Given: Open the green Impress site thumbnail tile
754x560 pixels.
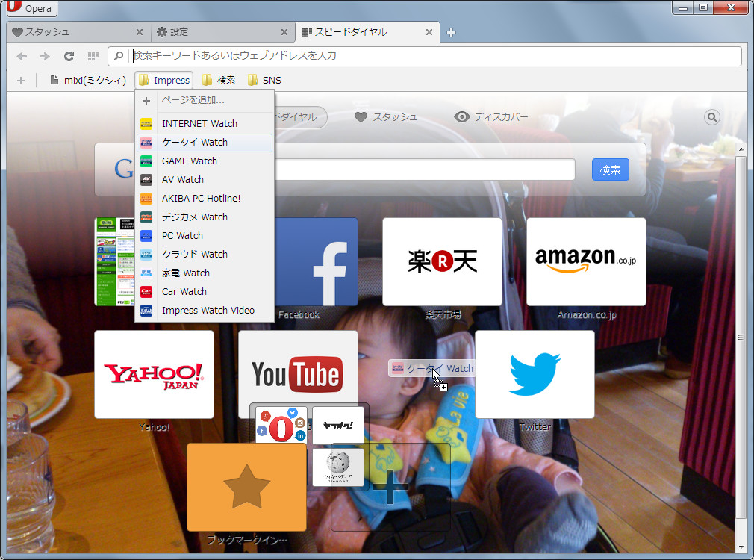Looking at the screenshot, I should 115,262.
